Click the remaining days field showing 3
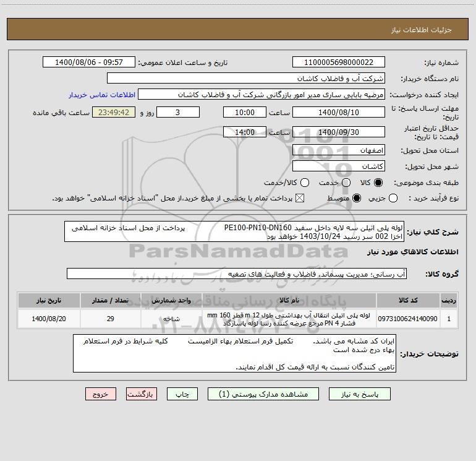This screenshot has height=461, width=476. 178,112
